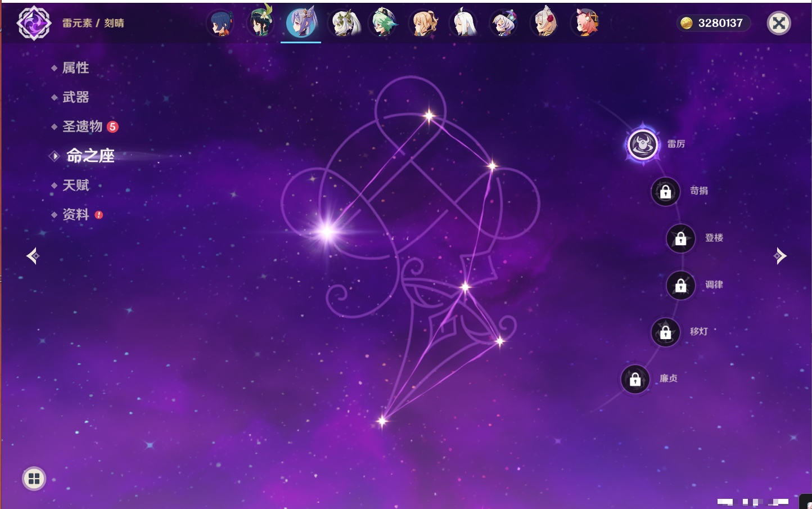Click the 移灯 constellation label

699,331
